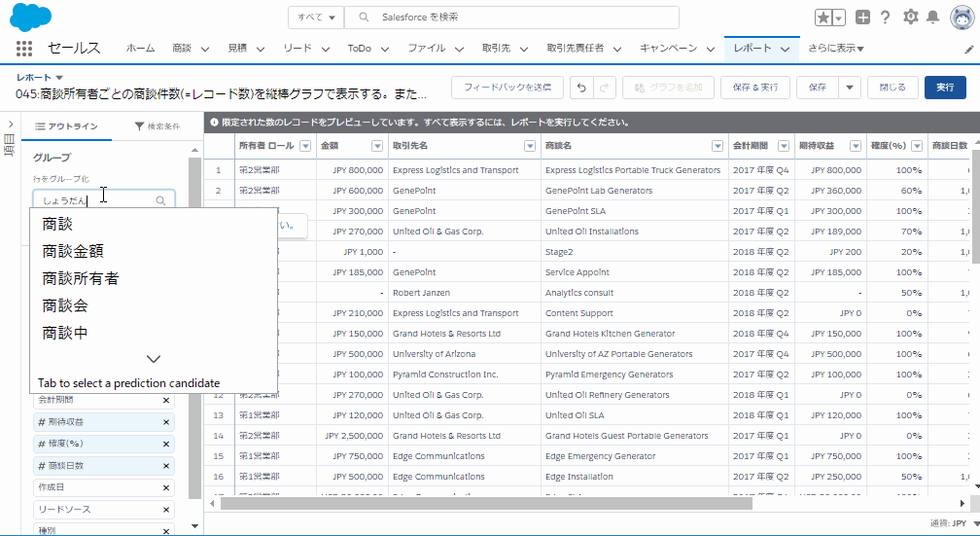Expand the レポート tab chevron
The height and width of the screenshot is (536, 980).
[x=785, y=49]
